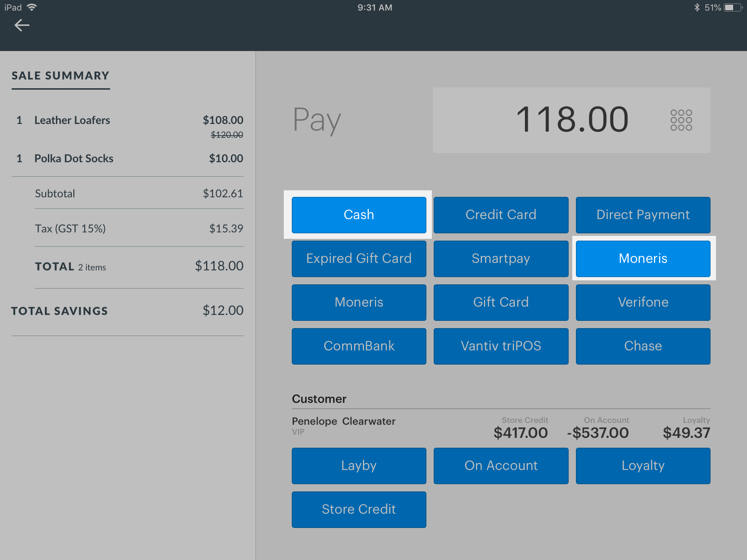
Task: Tap Vantiv triPOS button
Action: [x=501, y=346]
